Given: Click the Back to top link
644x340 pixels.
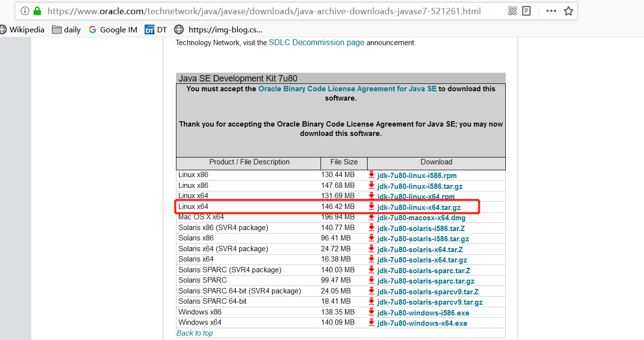Looking at the screenshot, I should tap(195, 333).
